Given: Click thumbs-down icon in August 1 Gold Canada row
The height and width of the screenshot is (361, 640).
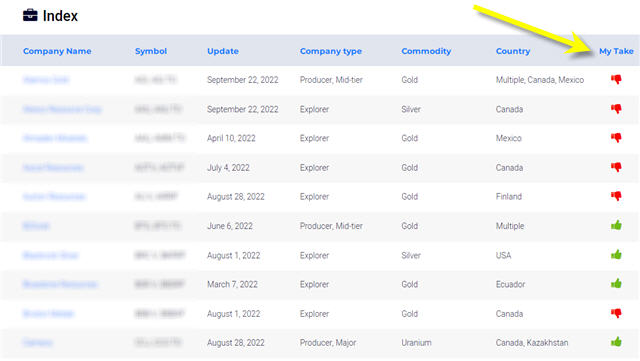Looking at the screenshot, I should point(616,313).
